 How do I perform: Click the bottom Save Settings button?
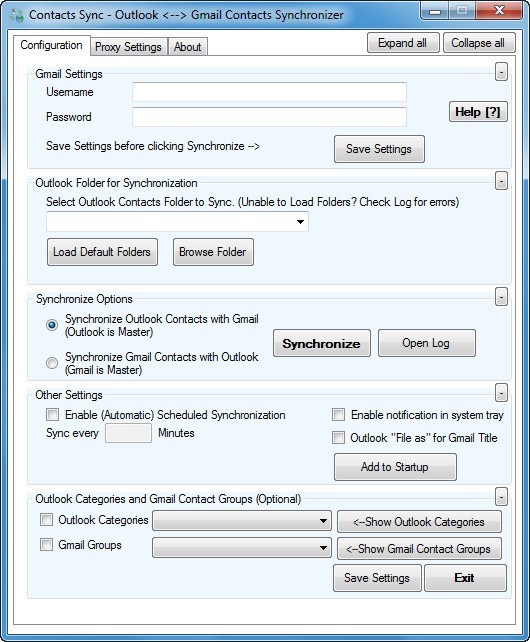[x=377, y=578]
